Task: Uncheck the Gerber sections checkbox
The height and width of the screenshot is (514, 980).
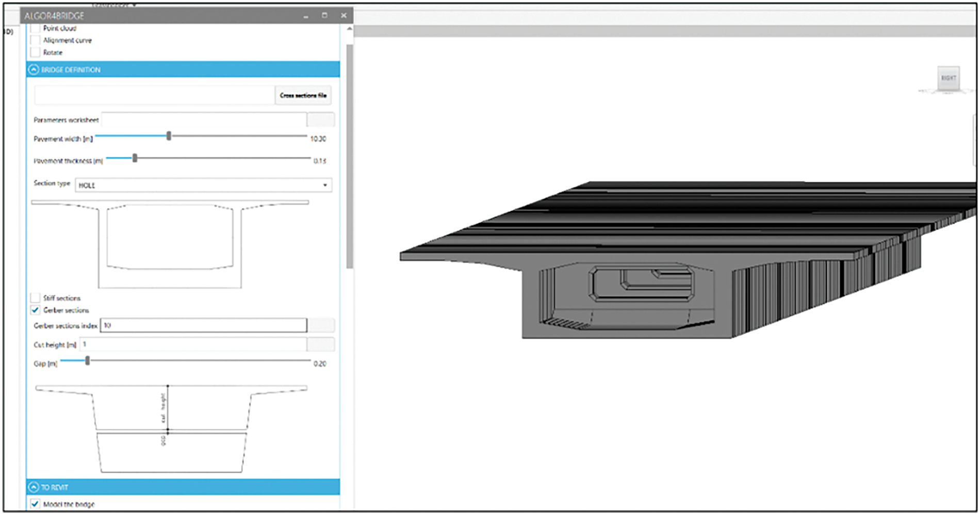Action: [x=35, y=310]
